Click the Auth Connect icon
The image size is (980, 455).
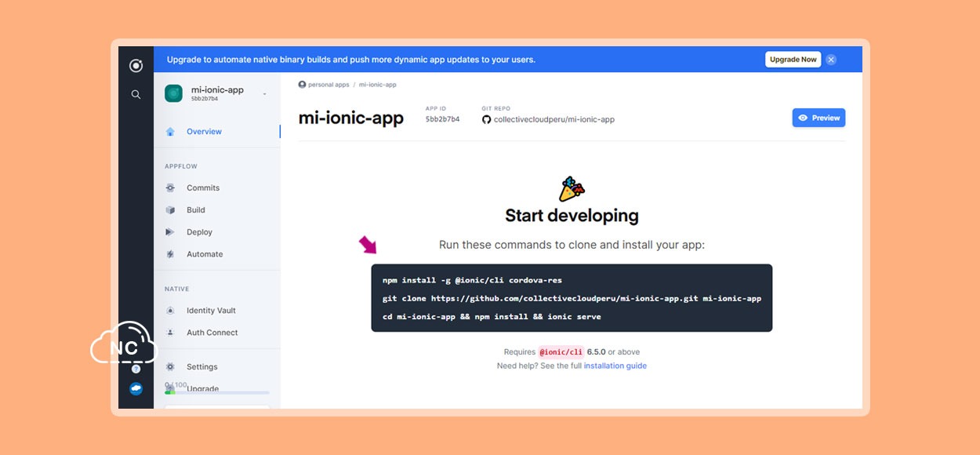pyautogui.click(x=170, y=333)
